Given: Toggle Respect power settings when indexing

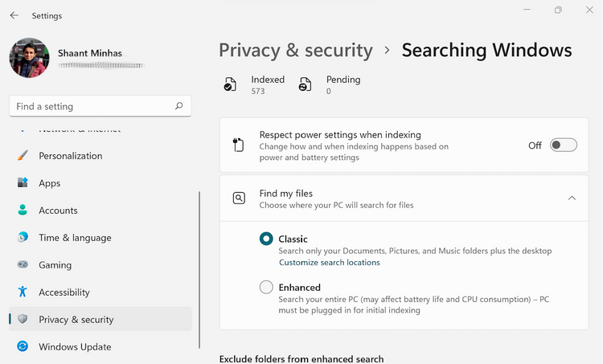Looking at the screenshot, I should (x=563, y=145).
